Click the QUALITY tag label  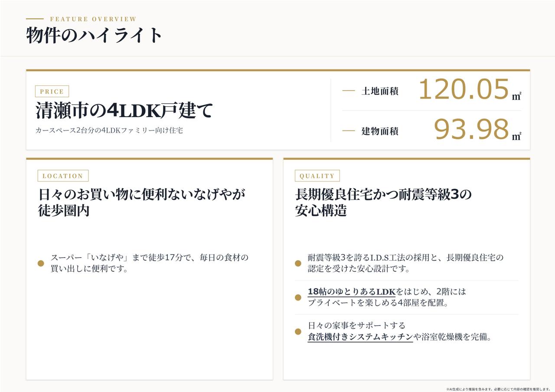pyautogui.click(x=317, y=176)
